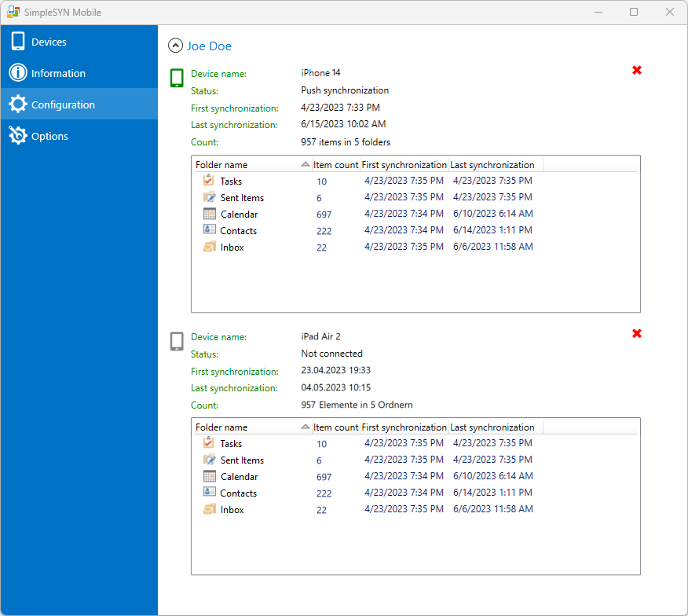
Task: Sort iPad Air 2 table by First synchronization
Action: coord(404,427)
